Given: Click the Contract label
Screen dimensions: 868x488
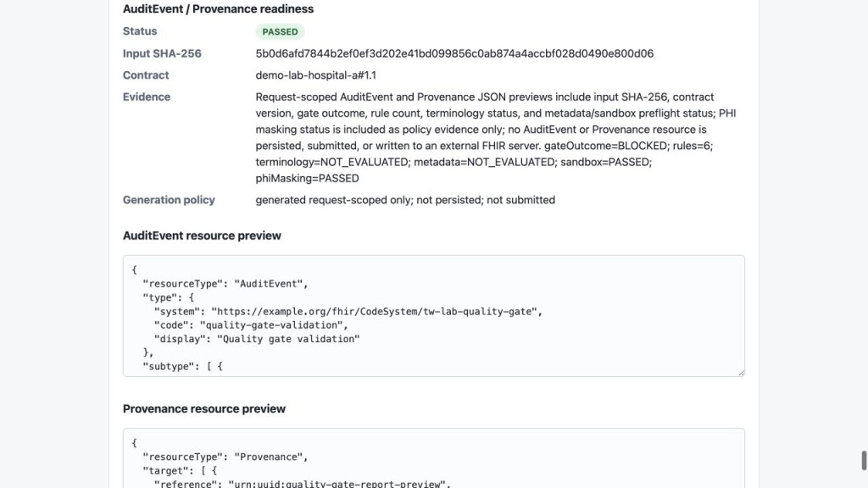Looking at the screenshot, I should click(146, 75).
